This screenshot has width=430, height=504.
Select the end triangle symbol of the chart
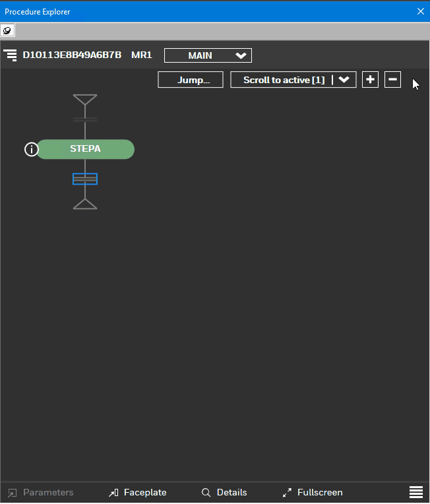pos(85,204)
